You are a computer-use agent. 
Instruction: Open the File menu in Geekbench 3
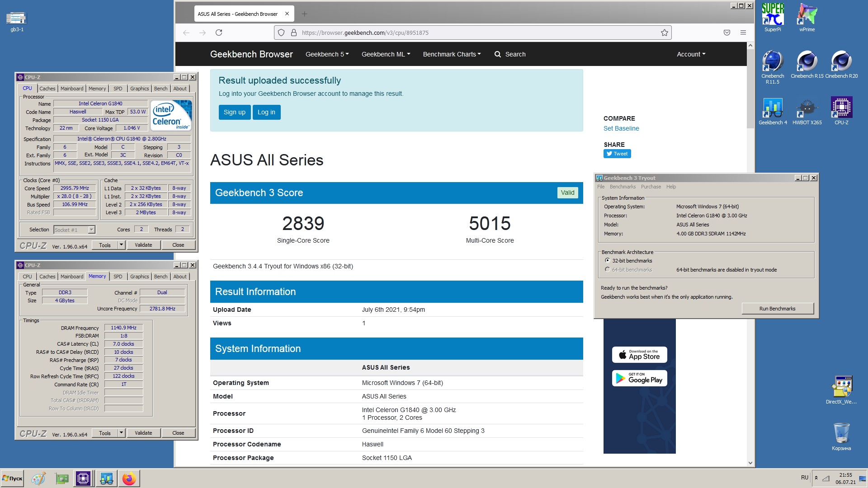601,187
